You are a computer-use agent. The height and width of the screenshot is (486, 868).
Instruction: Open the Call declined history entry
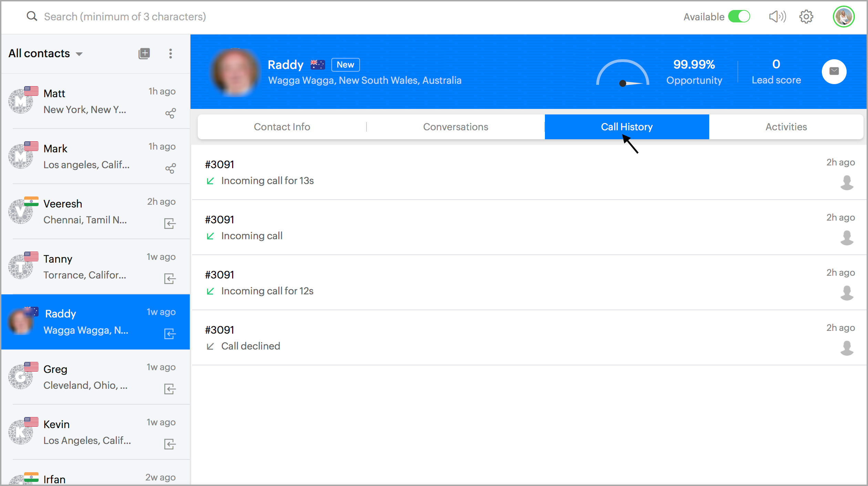(250, 346)
